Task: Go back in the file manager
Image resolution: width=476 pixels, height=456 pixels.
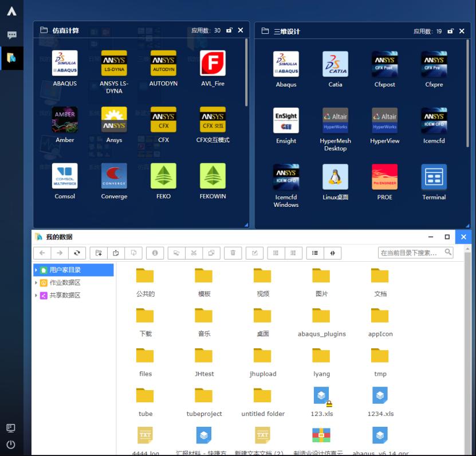Action: tap(42, 253)
